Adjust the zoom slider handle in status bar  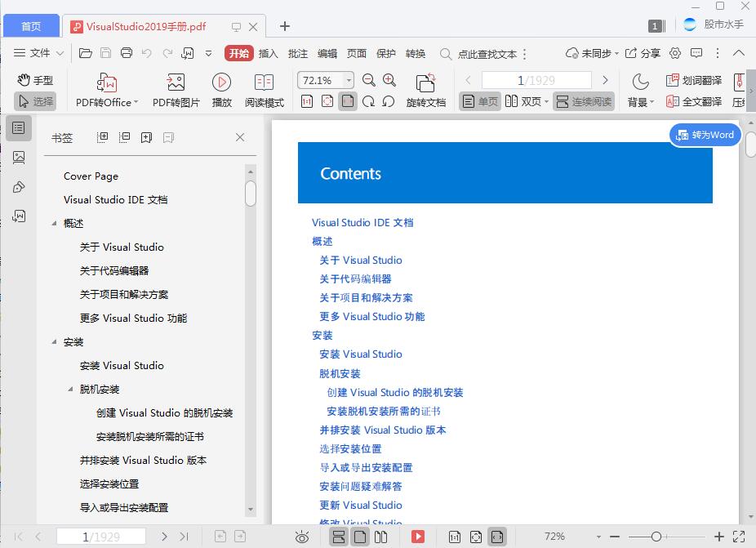[656, 537]
